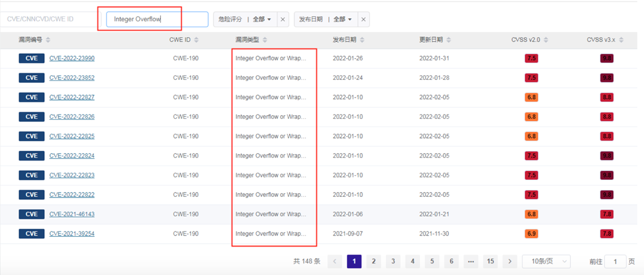Clear the 危险评分 filter with X button
The image size is (644, 275).
pyautogui.click(x=282, y=19)
